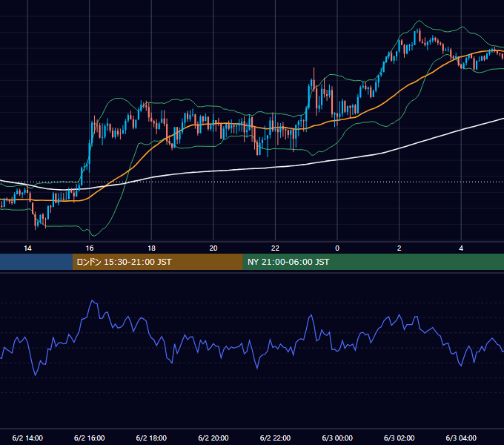504x445 pixels.
Task: Click the 6/3 02:00 date label
Action: tap(399, 438)
